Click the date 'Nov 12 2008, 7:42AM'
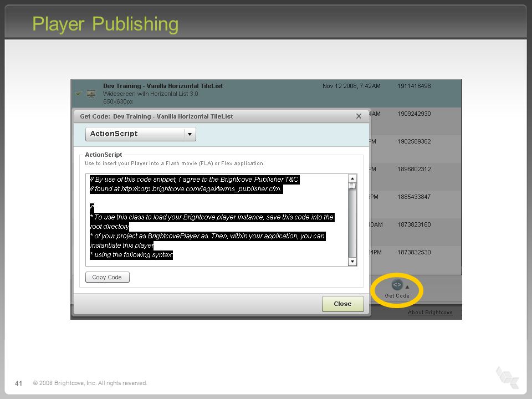The width and height of the screenshot is (532, 399). click(351, 86)
